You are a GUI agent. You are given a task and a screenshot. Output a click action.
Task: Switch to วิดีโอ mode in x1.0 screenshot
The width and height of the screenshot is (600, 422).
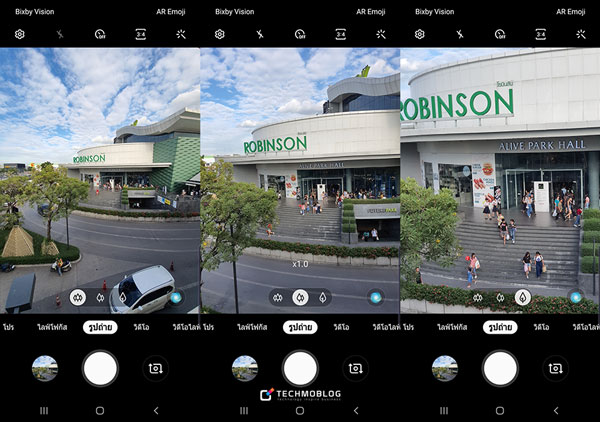(341, 327)
